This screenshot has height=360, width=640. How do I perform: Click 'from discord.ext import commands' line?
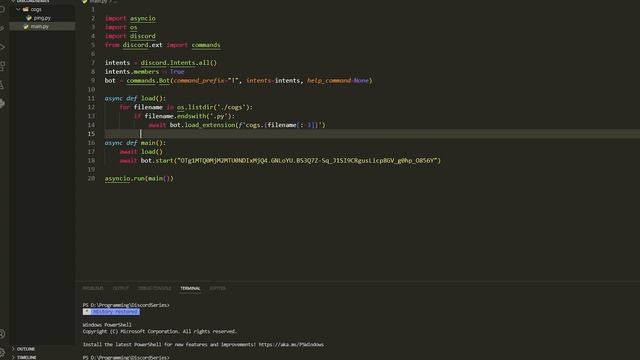tap(162, 45)
